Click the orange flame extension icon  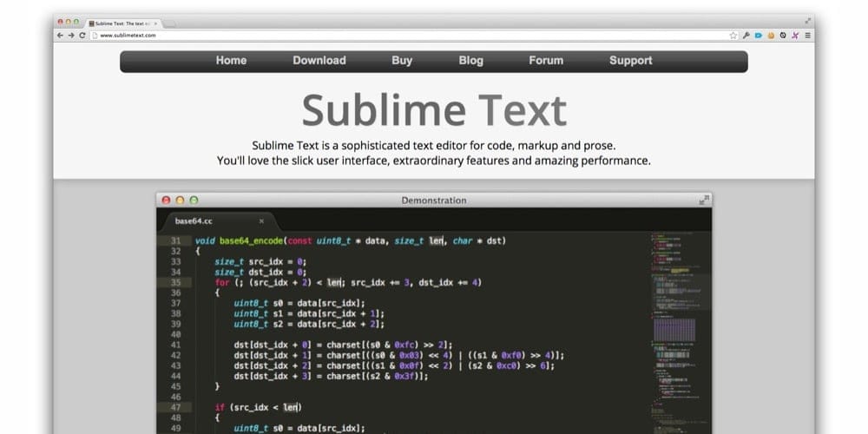(x=771, y=36)
